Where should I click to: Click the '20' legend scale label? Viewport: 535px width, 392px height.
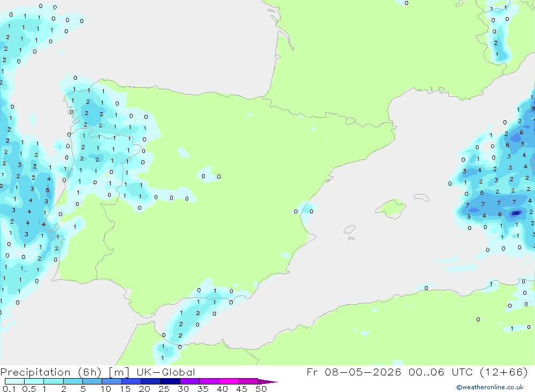(144, 389)
